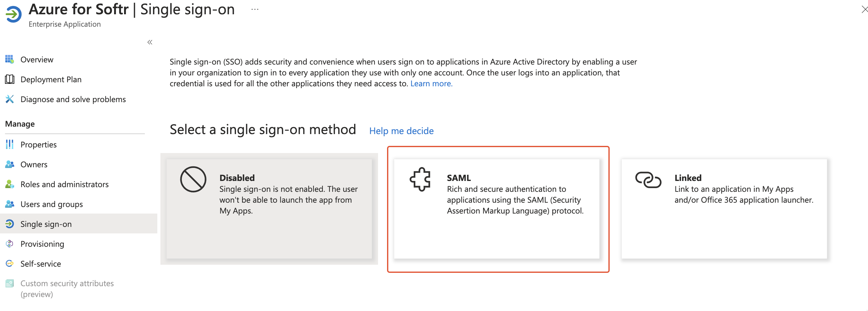The height and width of the screenshot is (311, 868).
Task: Click the Roles and administrators icon
Action: (x=10, y=184)
